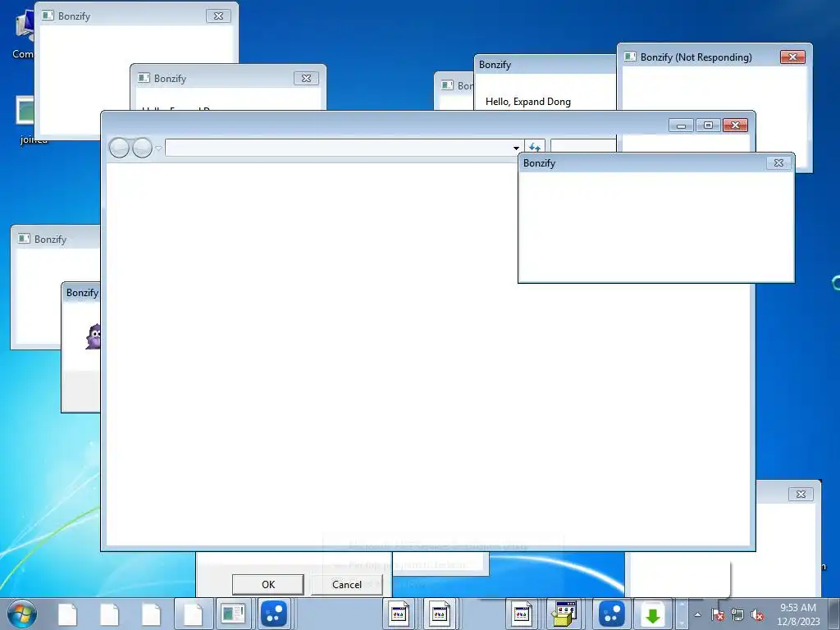
Task: Click the Back button in the browser window
Action: (119, 148)
